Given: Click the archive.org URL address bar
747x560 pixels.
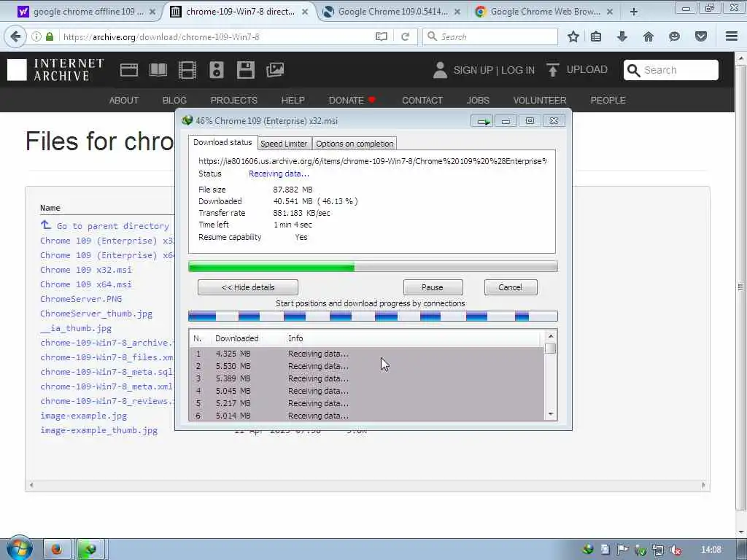Looking at the screenshot, I should 217,36.
